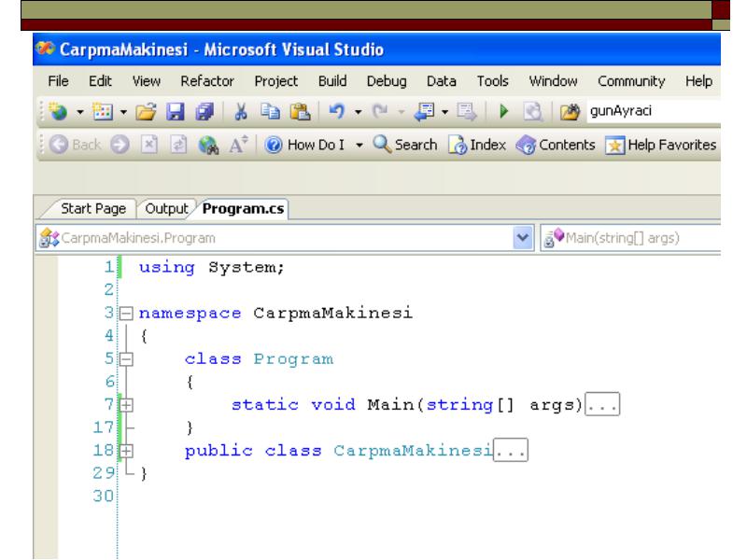
Task: Save the file with the floppy disk icon
Action: pos(175,112)
